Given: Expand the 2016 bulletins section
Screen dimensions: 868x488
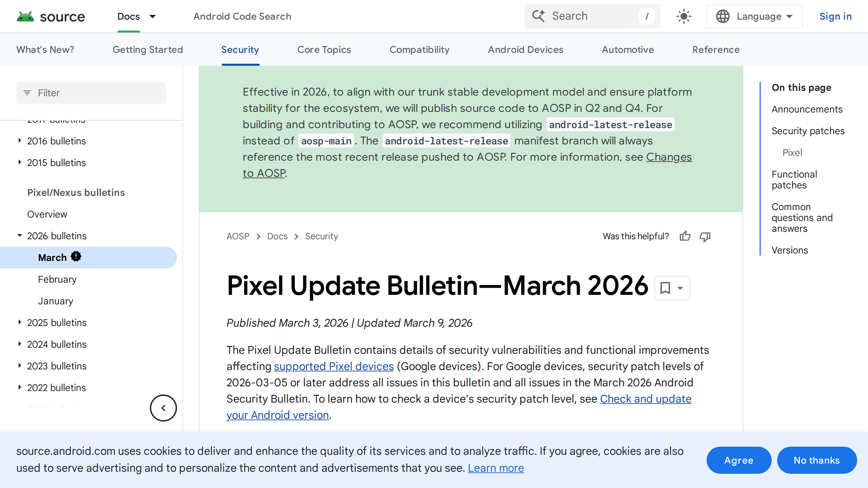Looking at the screenshot, I should pyautogui.click(x=20, y=141).
